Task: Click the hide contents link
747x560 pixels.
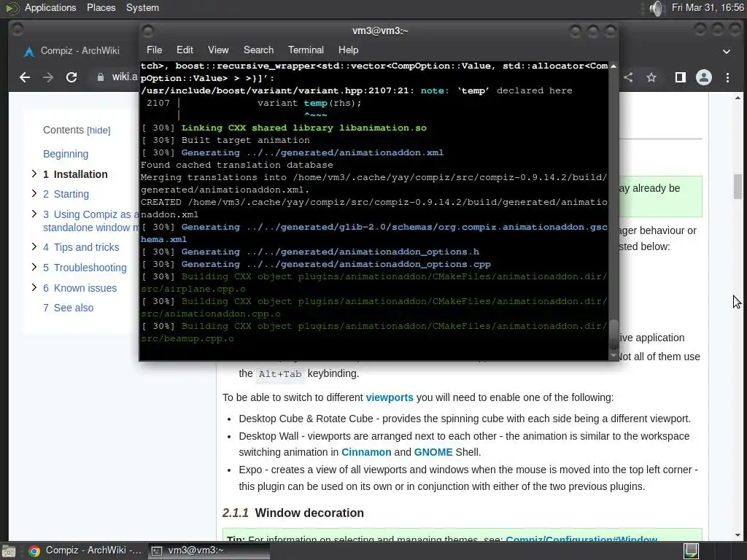Action: [x=98, y=131]
